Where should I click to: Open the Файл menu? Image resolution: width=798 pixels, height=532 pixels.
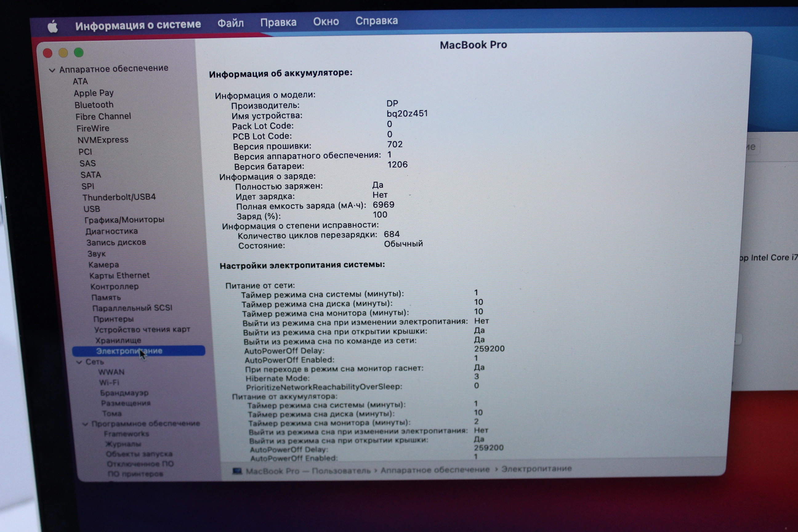click(230, 23)
